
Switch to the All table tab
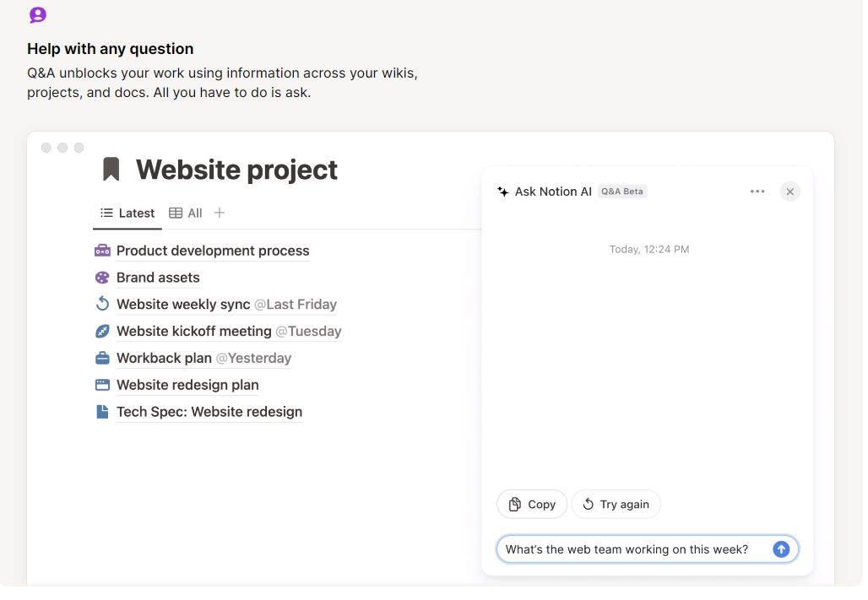click(x=186, y=213)
